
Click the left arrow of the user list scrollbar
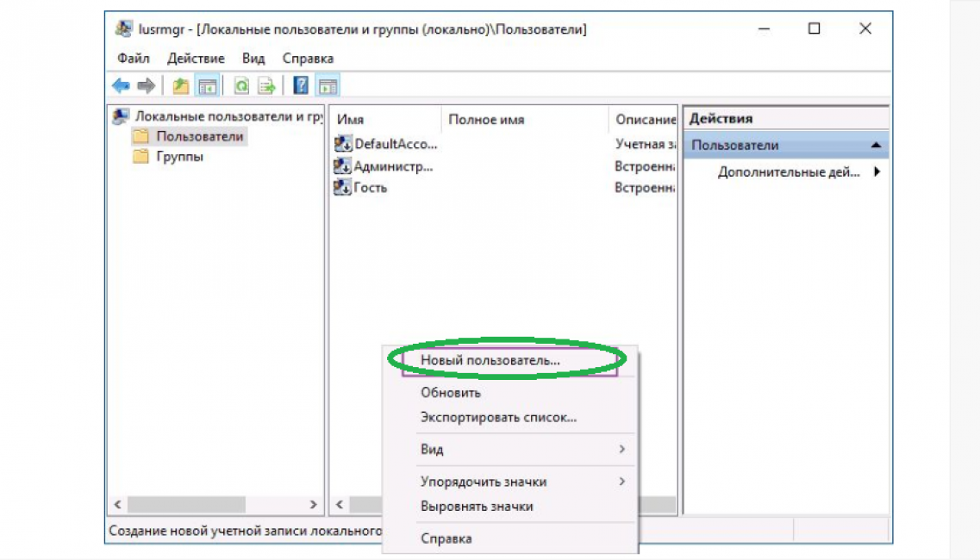point(340,504)
